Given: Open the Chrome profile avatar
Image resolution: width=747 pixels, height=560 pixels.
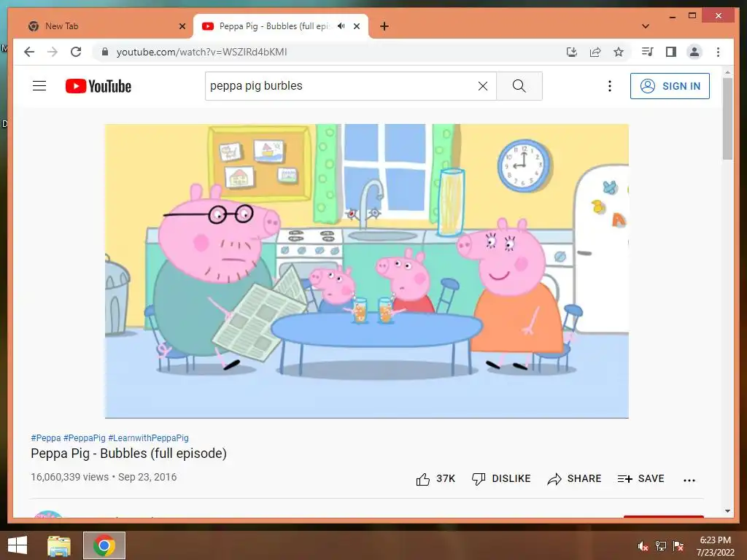Looking at the screenshot, I should point(694,52).
